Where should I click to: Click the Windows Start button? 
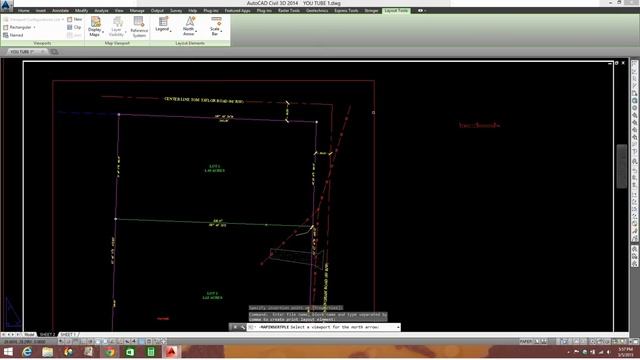(8, 352)
